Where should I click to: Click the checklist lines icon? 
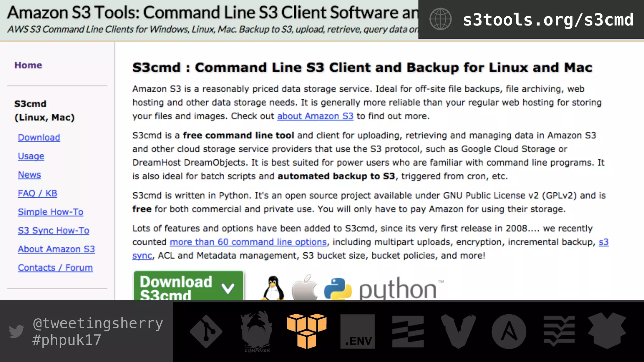tap(559, 331)
